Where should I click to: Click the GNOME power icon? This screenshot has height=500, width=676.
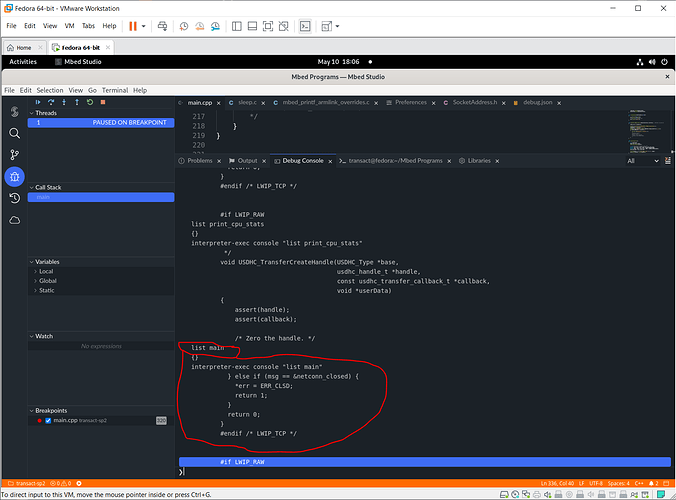(x=664, y=62)
